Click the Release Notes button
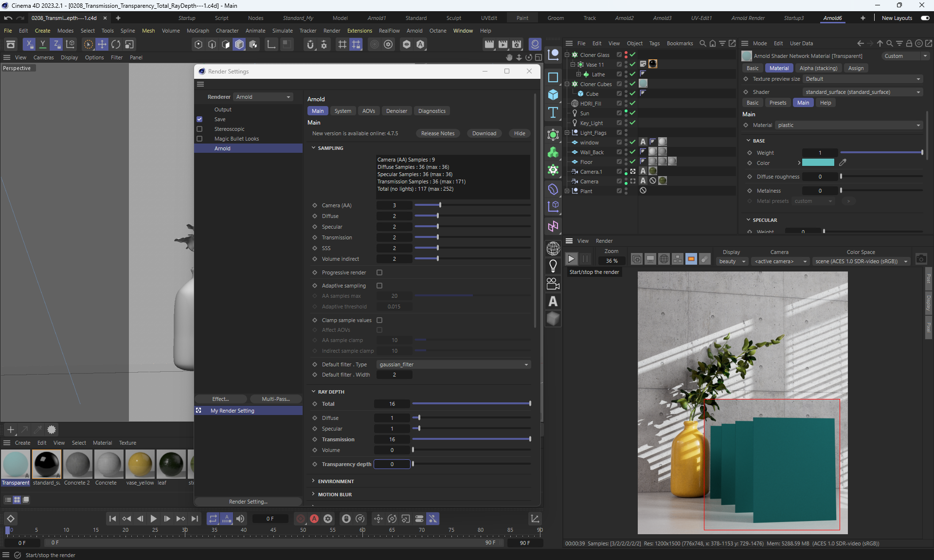The width and height of the screenshot is (934, 560). 437,133
